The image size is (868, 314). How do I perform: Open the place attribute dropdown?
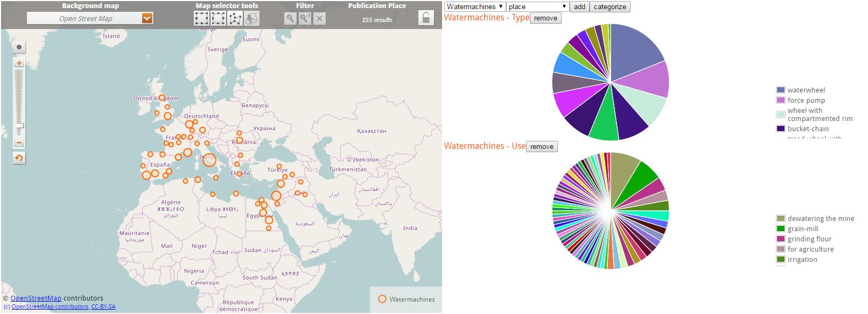click(537, 6)
